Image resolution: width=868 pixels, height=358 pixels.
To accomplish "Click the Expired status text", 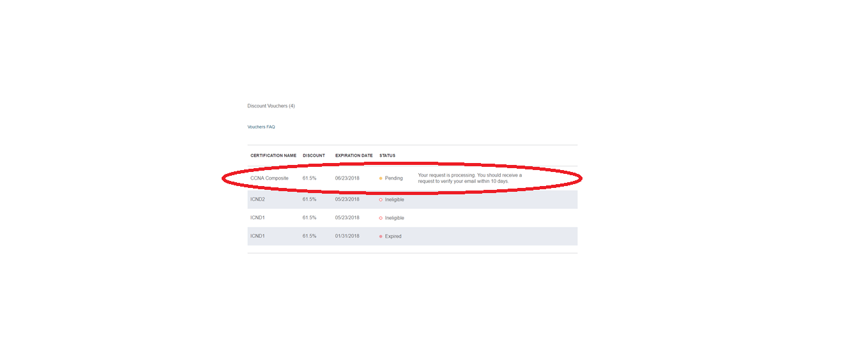I will 393,237.
